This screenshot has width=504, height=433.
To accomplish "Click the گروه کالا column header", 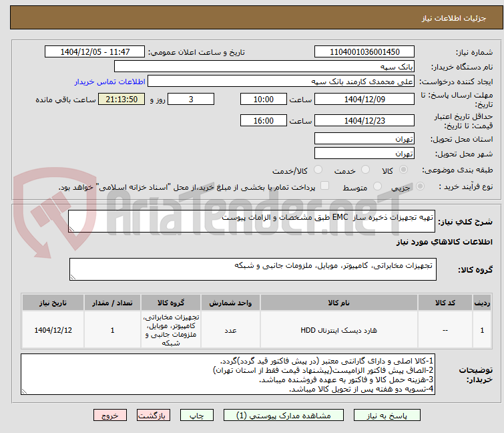I will [x=171, y=303].
